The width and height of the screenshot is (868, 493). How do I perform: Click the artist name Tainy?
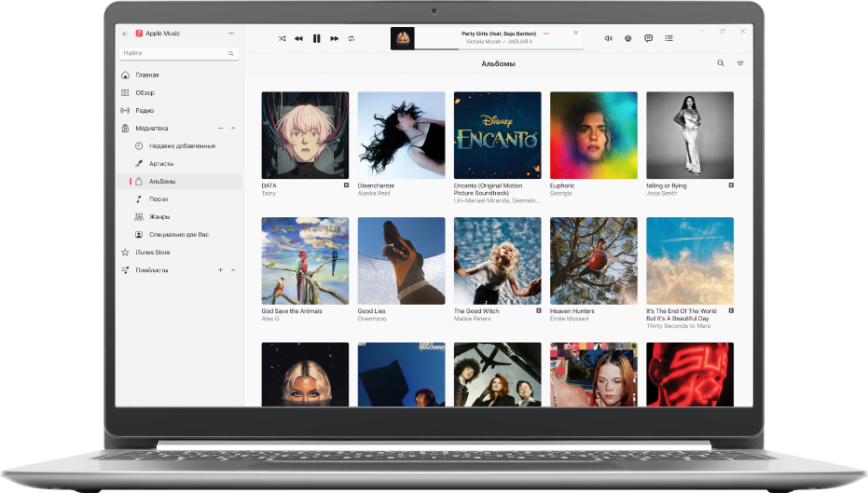coord(269,193)
